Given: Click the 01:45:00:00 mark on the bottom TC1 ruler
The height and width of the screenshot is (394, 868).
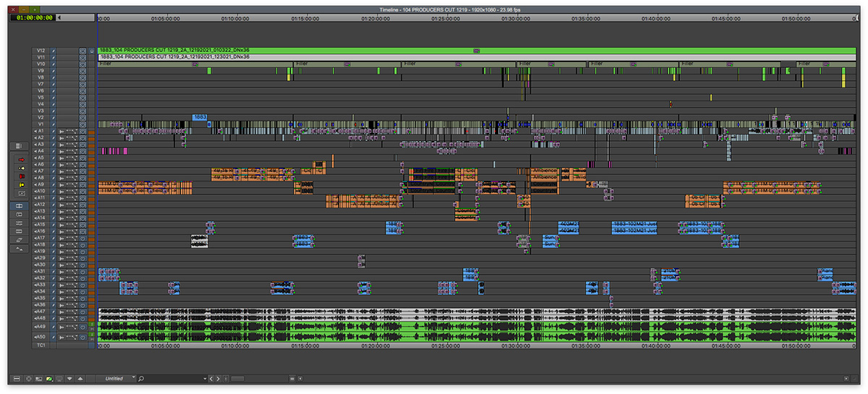Looking at the screenshot, I should click(x=727, y=346).
